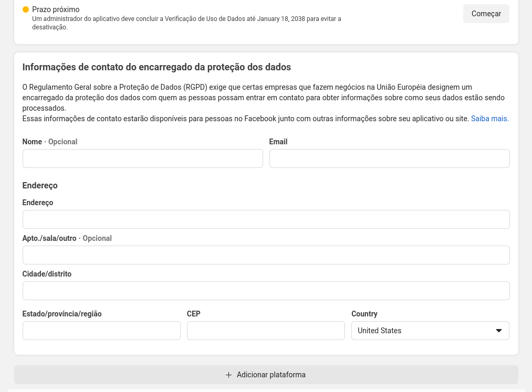
Task: Click the Adicionar plataforma button
Action: (266, 375)
